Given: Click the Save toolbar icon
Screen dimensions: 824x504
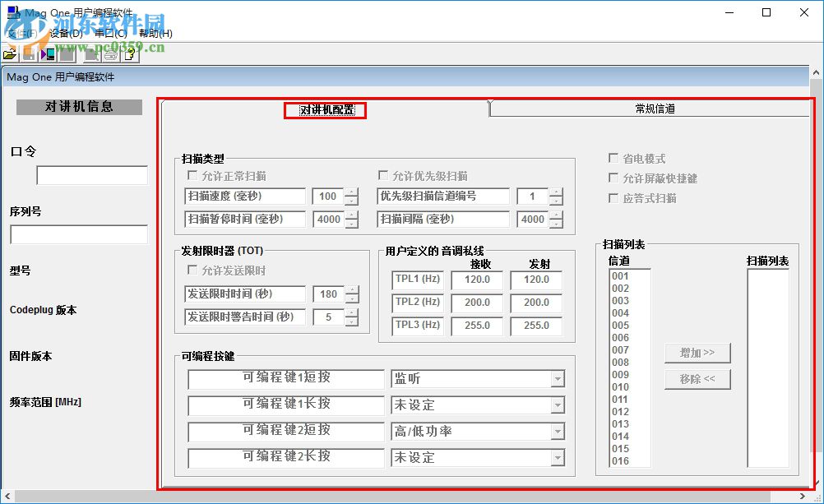Looking at the screenshot, I should [28, 54].
